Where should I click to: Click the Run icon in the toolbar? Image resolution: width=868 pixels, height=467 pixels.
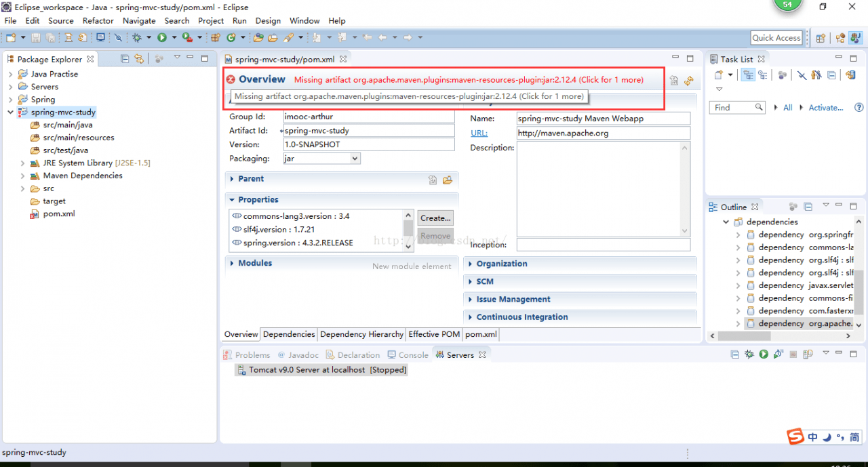pyautogui.click(x=161, y=37)
